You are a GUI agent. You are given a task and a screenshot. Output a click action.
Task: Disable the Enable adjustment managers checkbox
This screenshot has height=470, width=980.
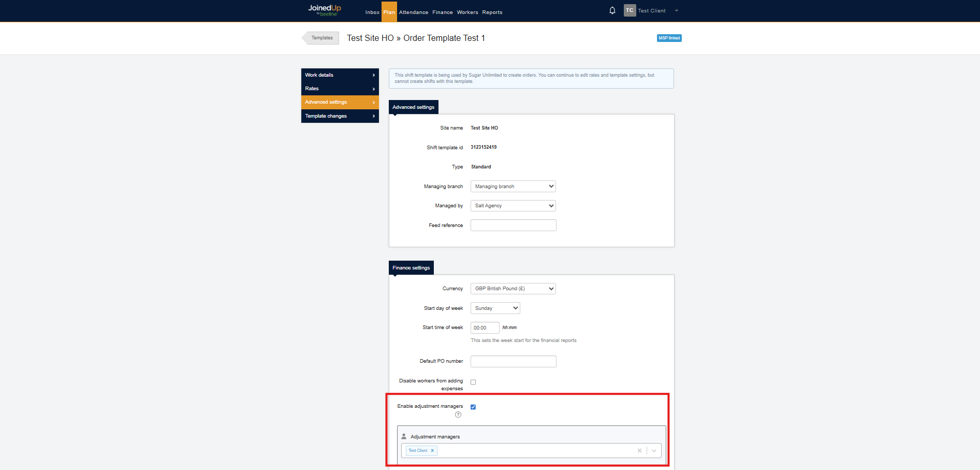point(473,407)
